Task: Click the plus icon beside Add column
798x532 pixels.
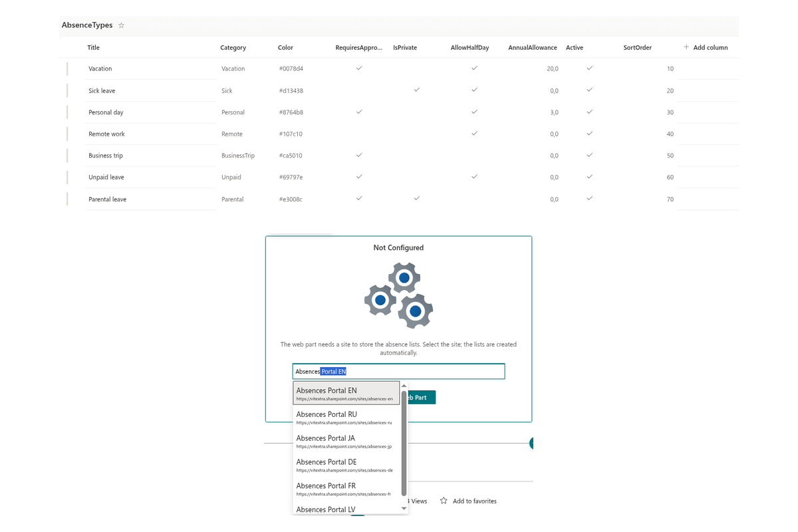Action: 686,47
